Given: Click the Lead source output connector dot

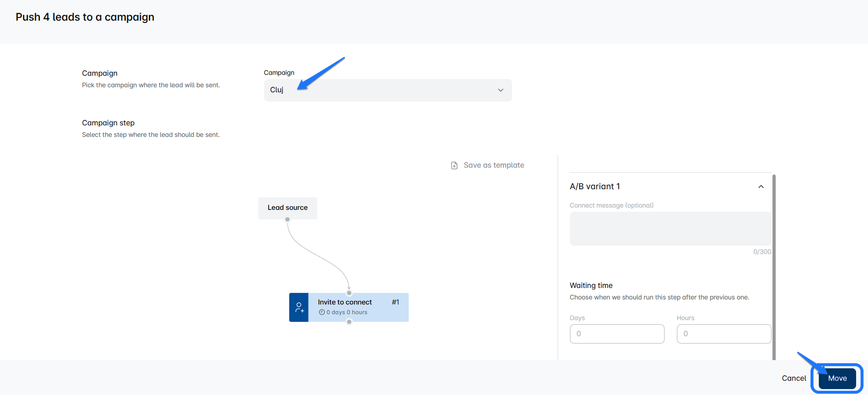Looking at the screenshot, I should pyautogui.click(x=287, y=220).
